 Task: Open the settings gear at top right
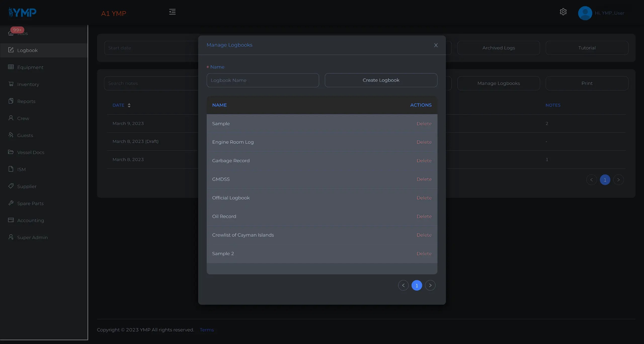(x=563, y=12)
